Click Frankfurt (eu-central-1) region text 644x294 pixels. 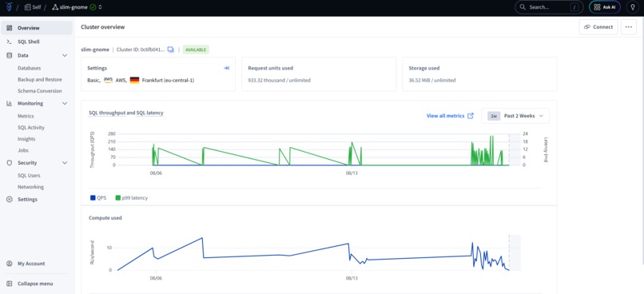coord(168,81)
